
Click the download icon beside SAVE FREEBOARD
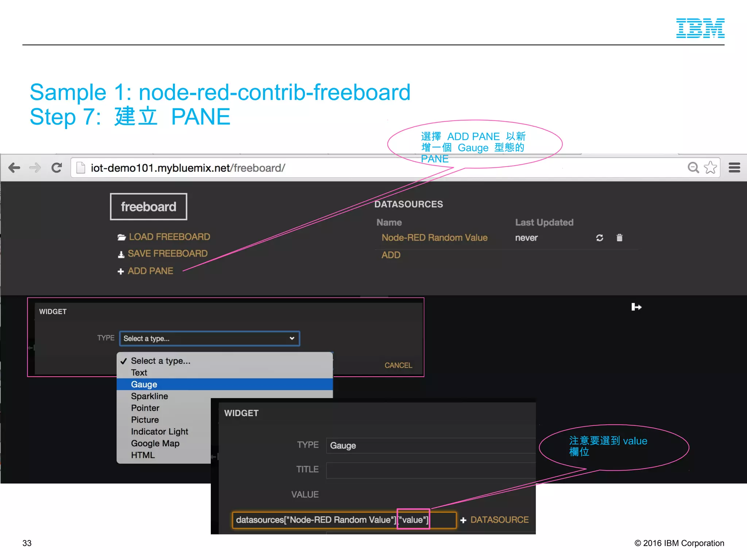pyautogui.click(x=121, y=254)
